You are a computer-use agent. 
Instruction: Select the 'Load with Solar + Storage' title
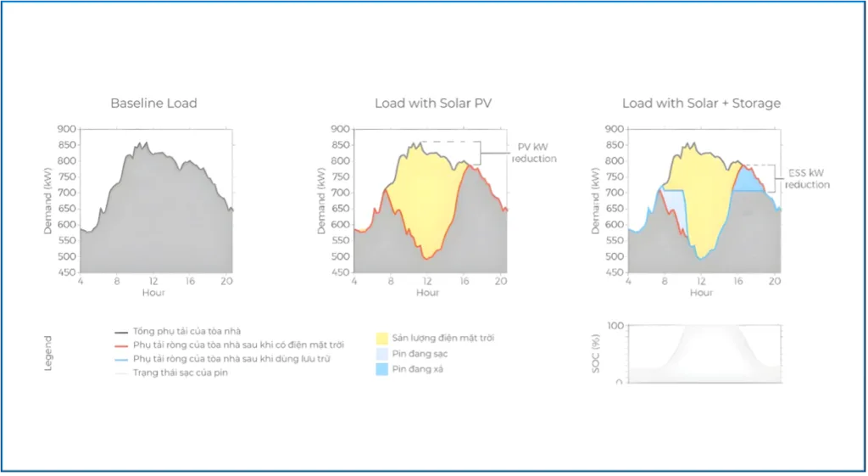click(x=701, y=104)
